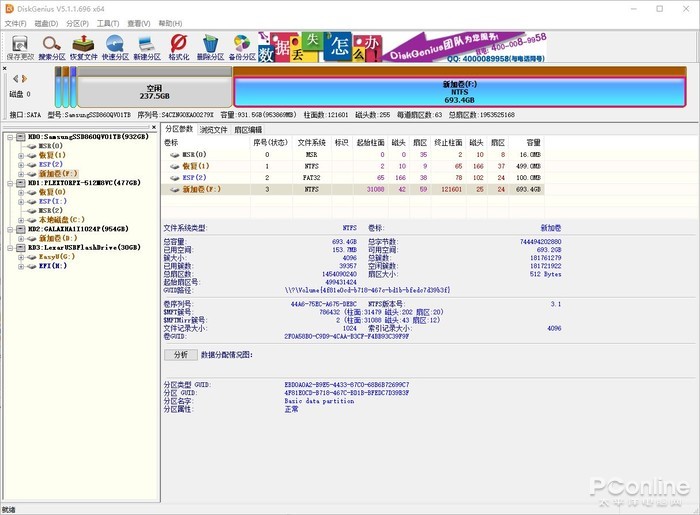This screenshot has height=515, width=700.
Task: Select 恢复(0) under HD1 in the tree
Action: click(x=52, y=192)
